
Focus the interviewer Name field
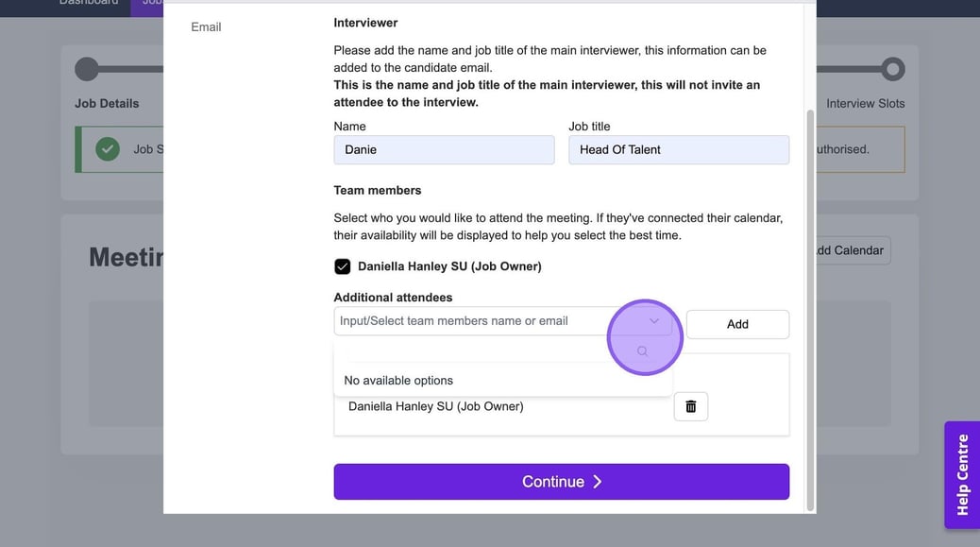pyautogui.click(x=444, y=149)
